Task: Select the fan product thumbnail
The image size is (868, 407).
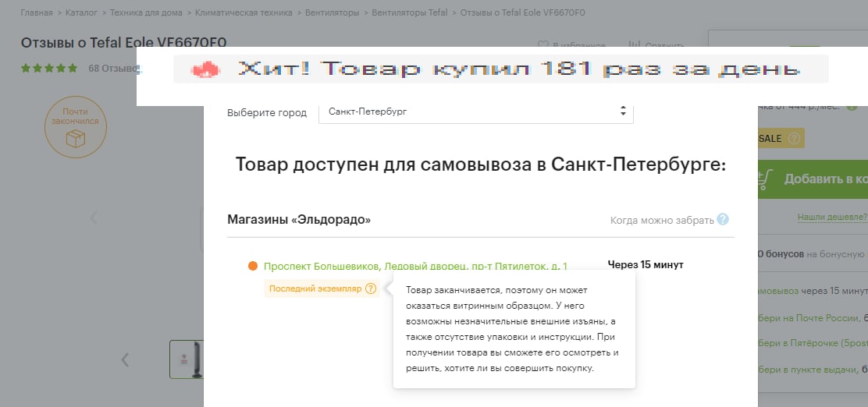Action: [x=187, y=359]
